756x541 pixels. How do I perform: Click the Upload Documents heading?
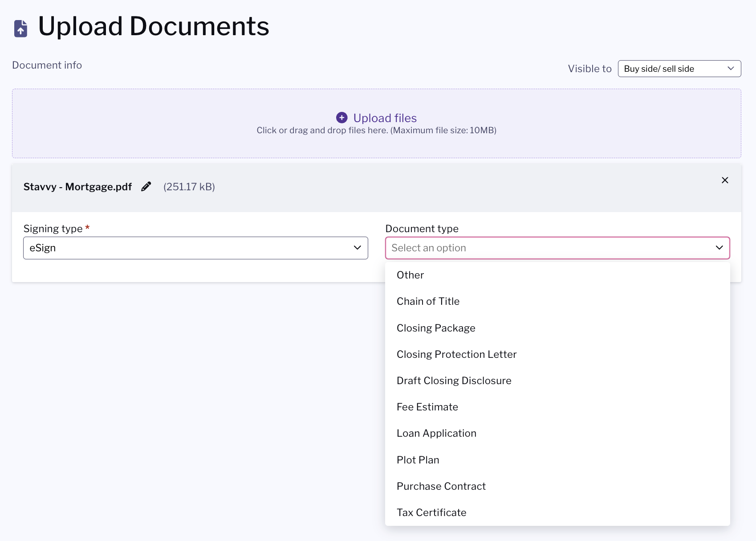(154, 26)
